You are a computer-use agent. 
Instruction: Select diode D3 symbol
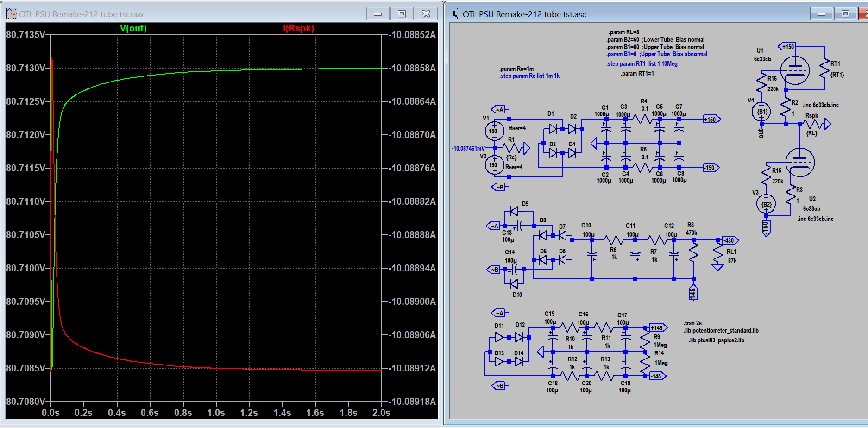coord(553,153)
